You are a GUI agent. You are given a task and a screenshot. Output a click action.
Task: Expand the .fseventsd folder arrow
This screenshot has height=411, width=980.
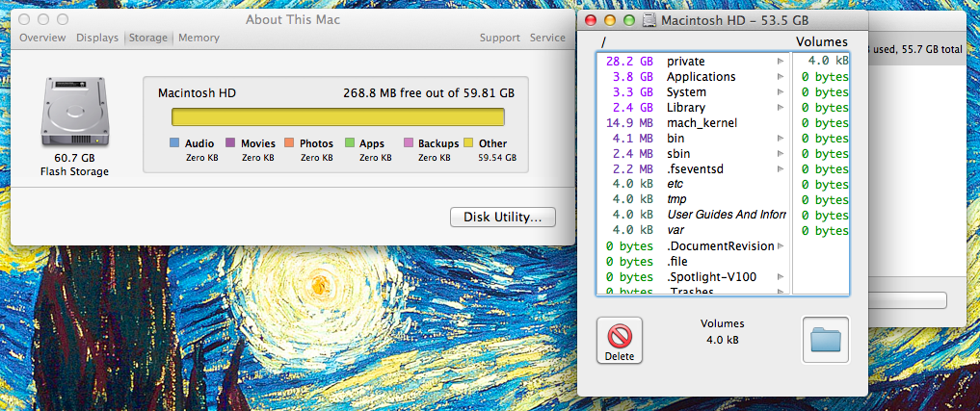coord(780,168)
